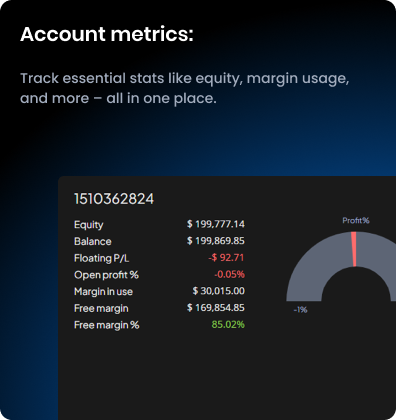The height and width of the screenshot is (420, 396).
Task: Select margin value $ 30,015.00
Action: click(219, 291)
